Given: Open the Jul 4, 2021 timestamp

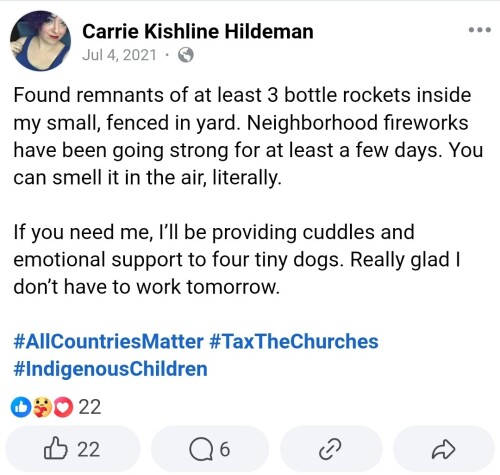Looking at the screenshot, I should tap(119, 55).
